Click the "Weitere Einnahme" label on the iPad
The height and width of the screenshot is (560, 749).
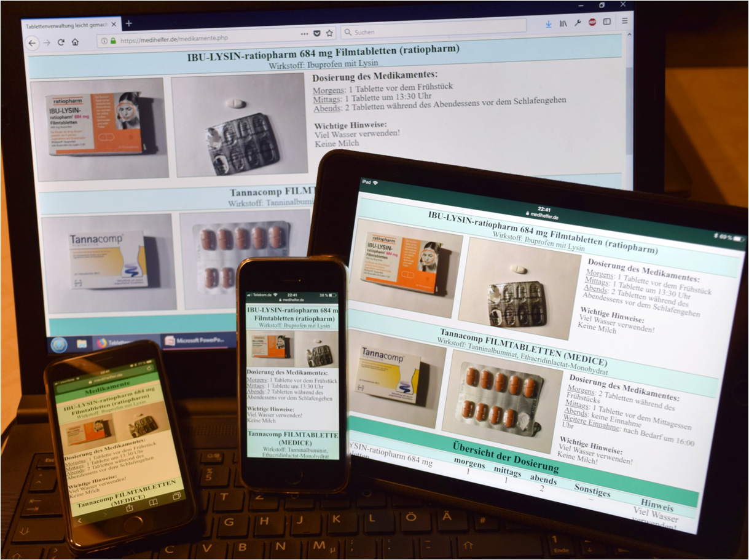coord(590,423)
